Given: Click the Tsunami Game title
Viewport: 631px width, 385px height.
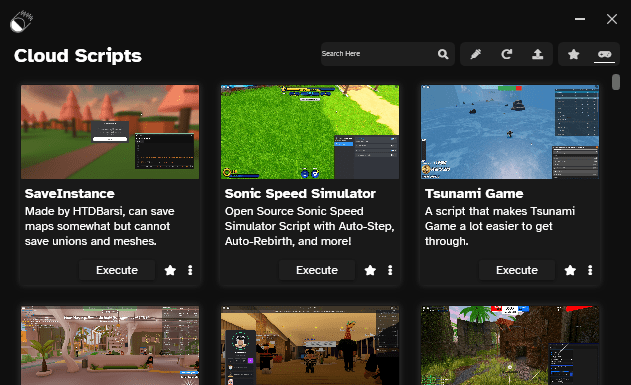Looking at the screenshot, I should [x=474, y=194].
